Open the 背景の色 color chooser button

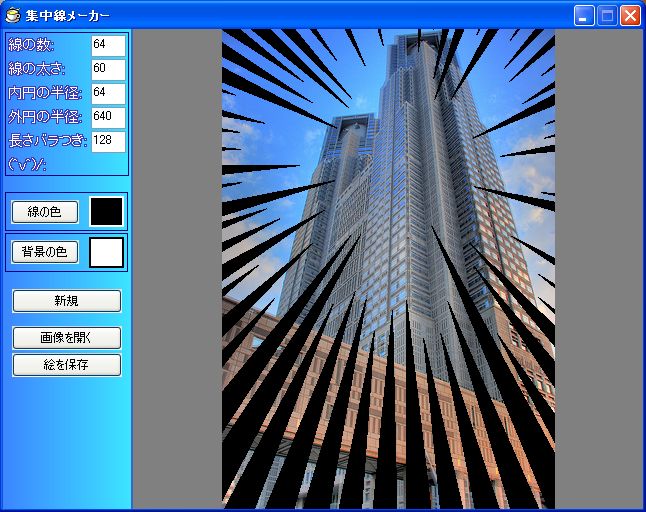point(45,252)
